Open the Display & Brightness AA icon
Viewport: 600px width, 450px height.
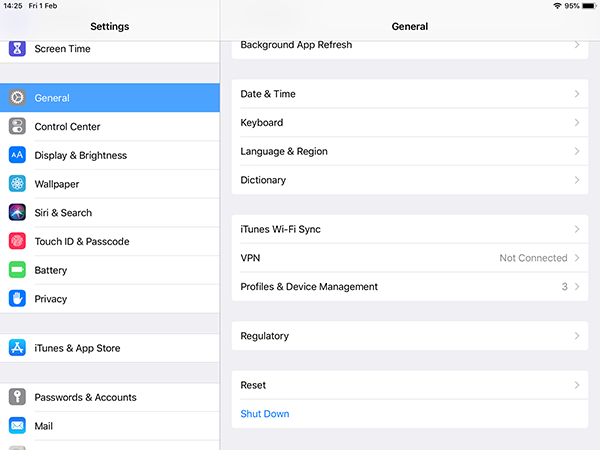click(17, 155)
